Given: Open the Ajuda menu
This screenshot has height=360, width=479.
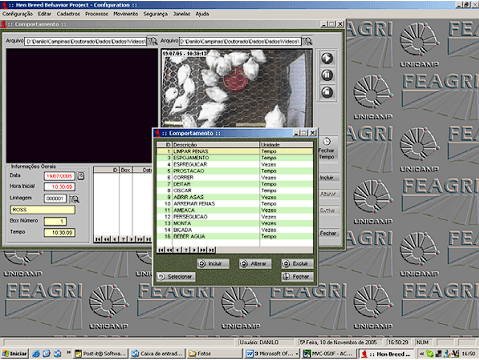Looking at the screenshot, I should click(202, 14).
